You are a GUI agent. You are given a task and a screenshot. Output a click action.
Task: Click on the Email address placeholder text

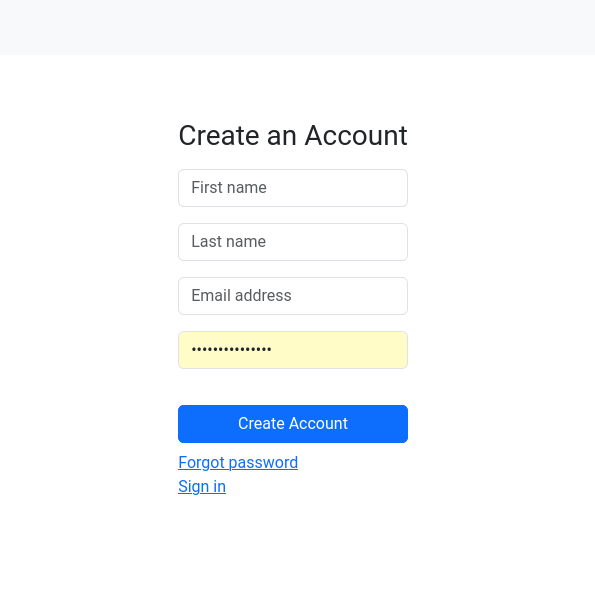pyautogui.click(x=241, y=295)
